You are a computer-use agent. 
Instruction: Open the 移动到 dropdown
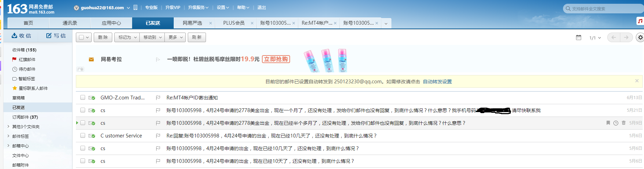[152, 37]
